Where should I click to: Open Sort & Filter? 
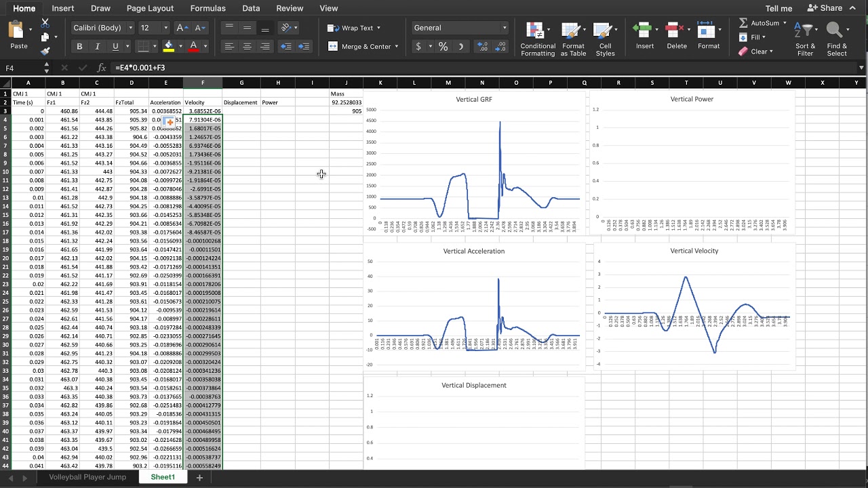pos(806,39)
